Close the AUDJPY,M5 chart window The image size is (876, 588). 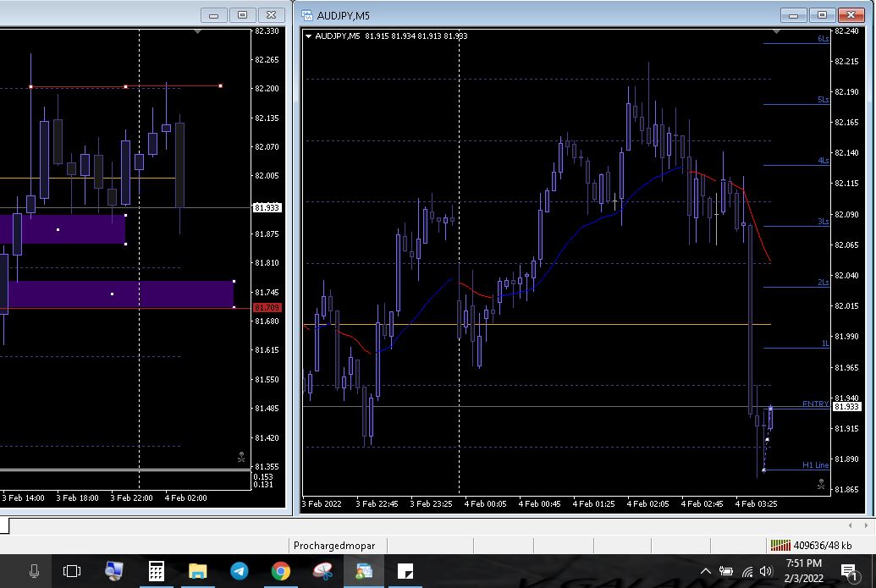pyautogui.click(x=851, y=15)
